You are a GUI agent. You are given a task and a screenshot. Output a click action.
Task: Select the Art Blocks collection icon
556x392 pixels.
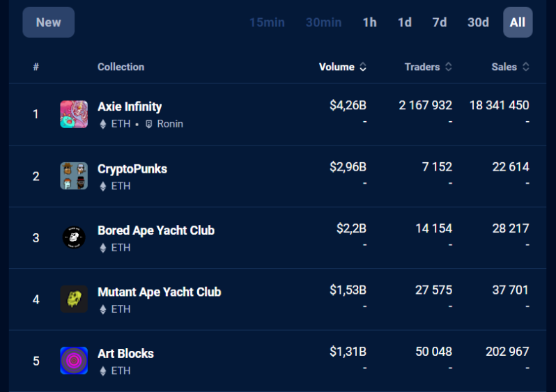click(74, 361)
